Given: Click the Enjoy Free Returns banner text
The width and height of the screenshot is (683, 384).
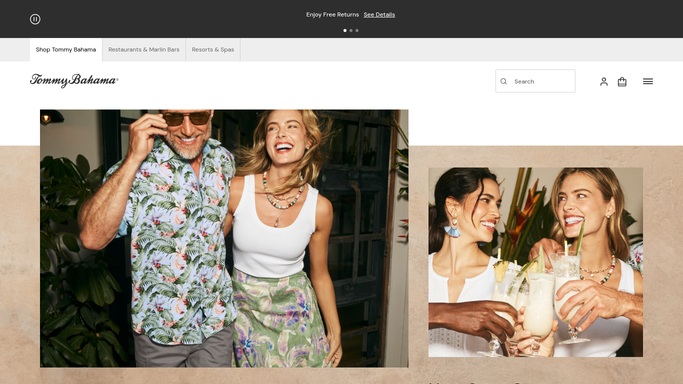Looking at the screenshot, I should coord(332,15).
